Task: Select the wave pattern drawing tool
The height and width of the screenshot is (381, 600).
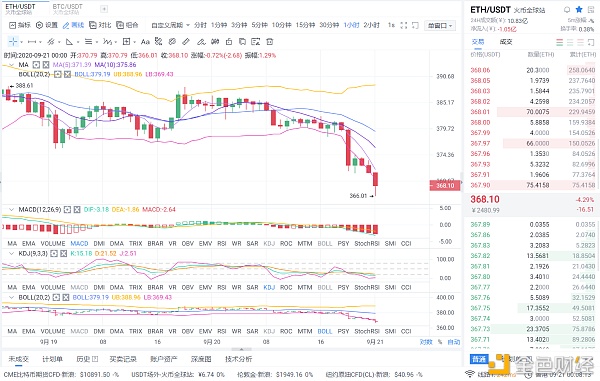Action: pos(108,42)
